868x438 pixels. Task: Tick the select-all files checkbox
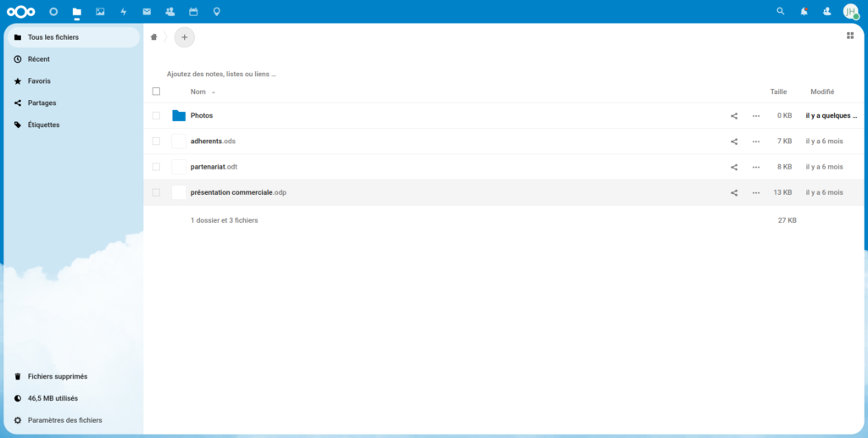[156, 91]
